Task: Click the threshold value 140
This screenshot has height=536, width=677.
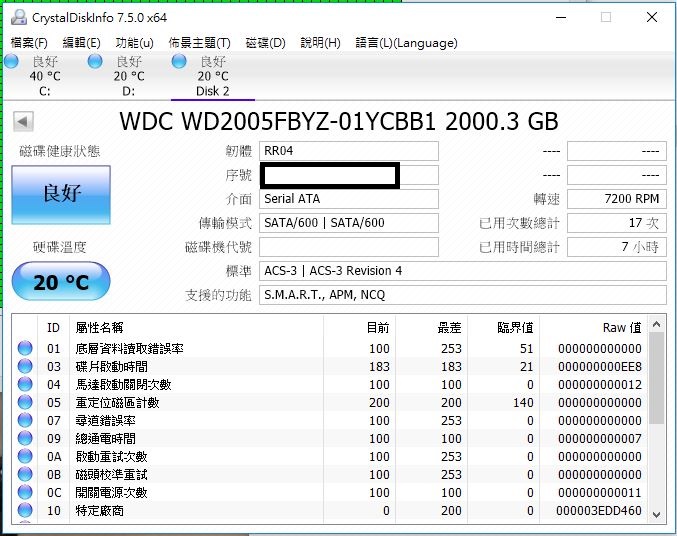Action: pos(523,402)
